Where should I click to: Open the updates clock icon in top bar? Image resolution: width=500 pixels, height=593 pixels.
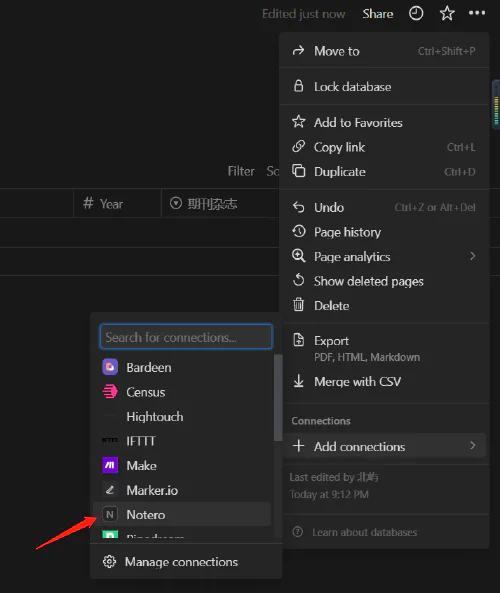(x=416, y=14)
